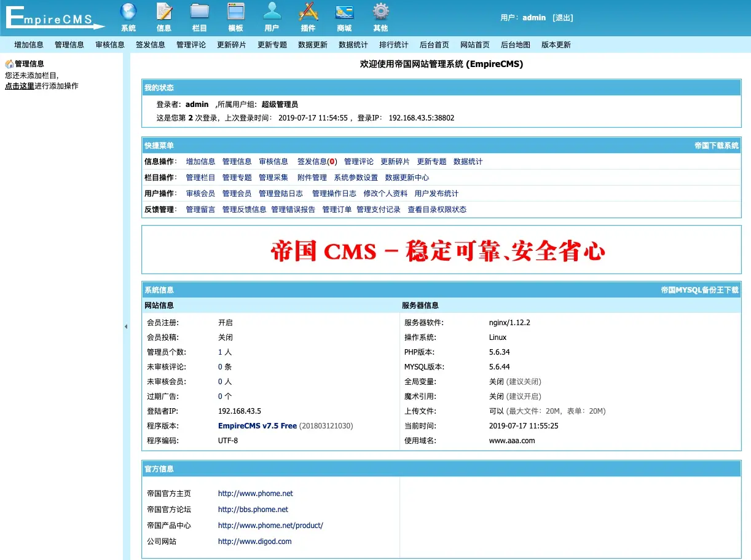Open 管理支付记录 link
751x560 pixels.
[379, 210]
